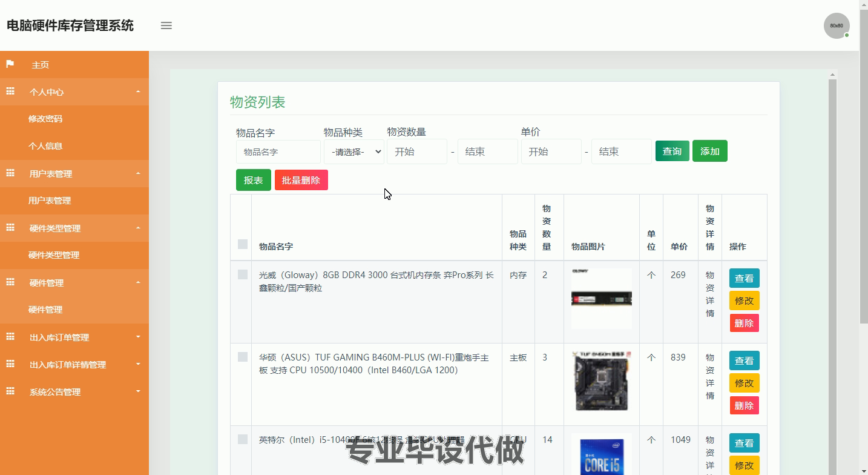
Task: Collapse the 个人中心 menu arrow
Action: 138,91
